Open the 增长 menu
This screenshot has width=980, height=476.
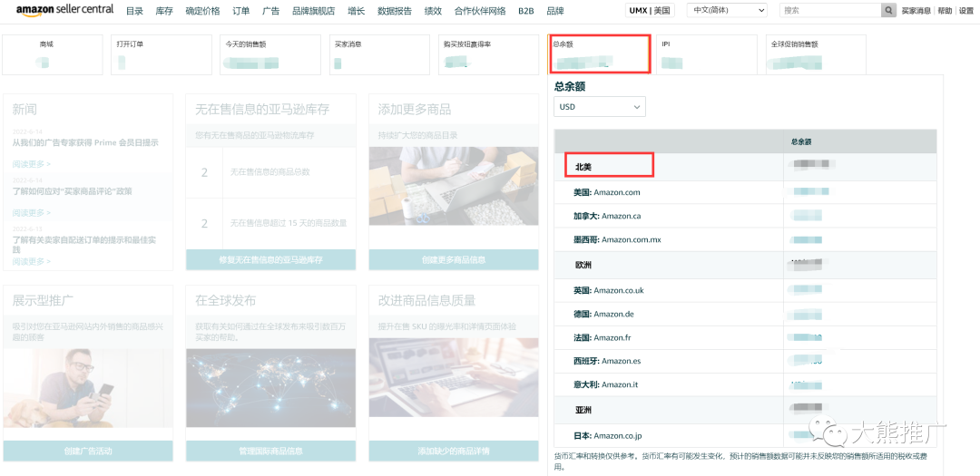[x=357, y=11]
